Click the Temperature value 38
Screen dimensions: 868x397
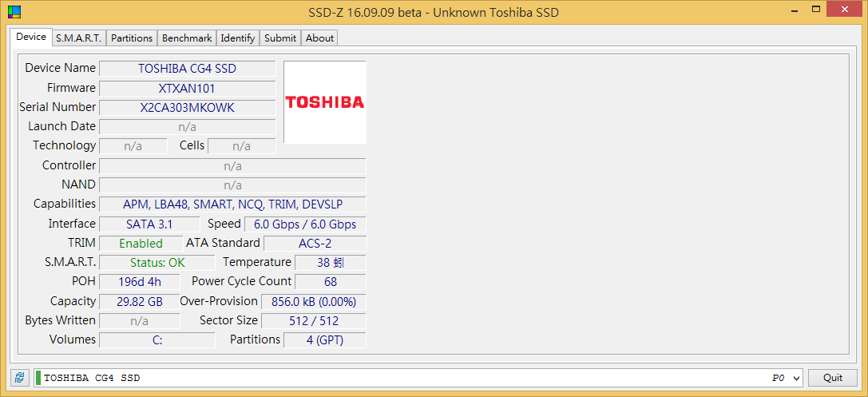click(x=331, y=263)
